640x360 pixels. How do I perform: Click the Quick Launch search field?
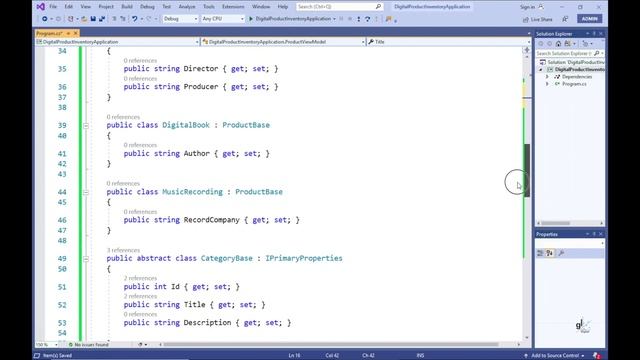point(339,7)
